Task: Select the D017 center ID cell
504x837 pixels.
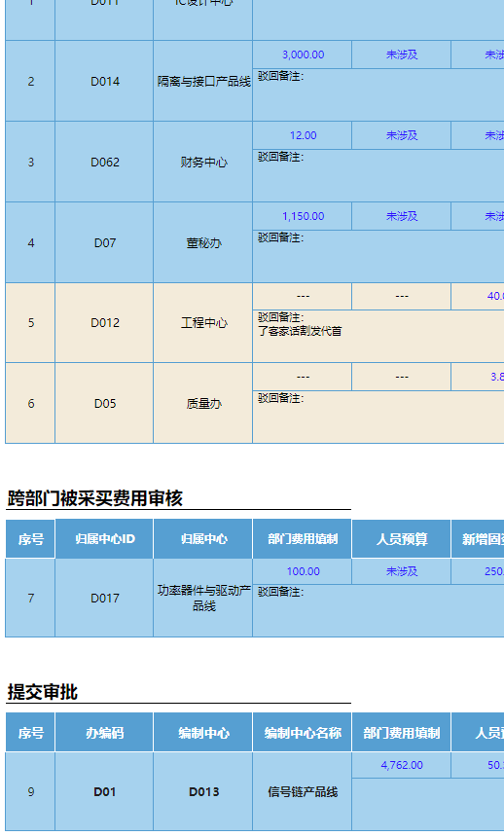Action: pyautogui.click(x=105, y=598)
